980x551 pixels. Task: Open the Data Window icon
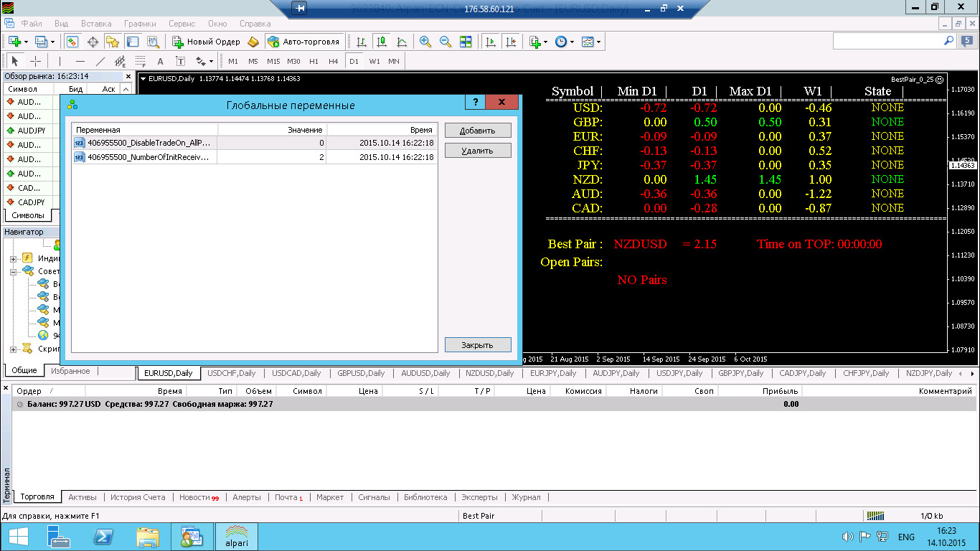(92, 42)
